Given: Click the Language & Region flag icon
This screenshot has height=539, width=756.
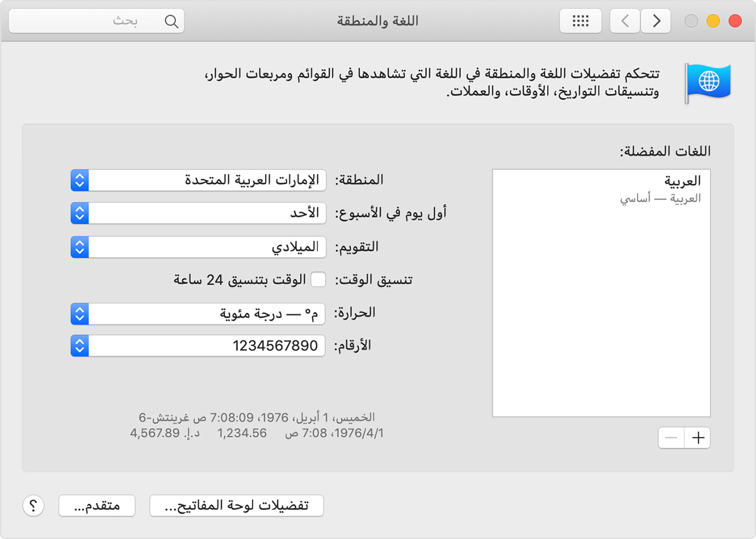Looking at the screenshot, I should (x=707, y=82).
